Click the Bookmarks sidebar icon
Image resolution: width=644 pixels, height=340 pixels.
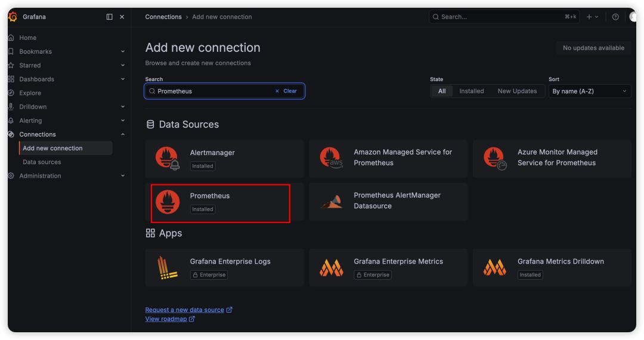(11, 51)
